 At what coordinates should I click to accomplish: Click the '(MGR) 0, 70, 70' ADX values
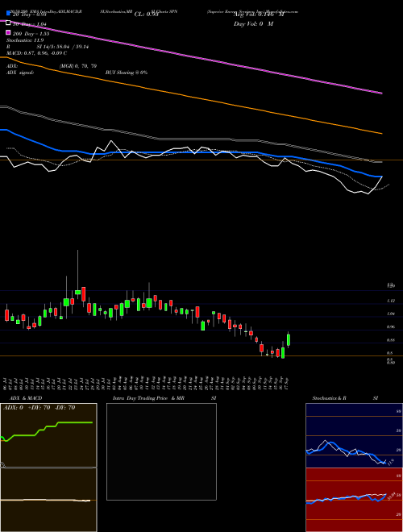click(x=78, y=66)
